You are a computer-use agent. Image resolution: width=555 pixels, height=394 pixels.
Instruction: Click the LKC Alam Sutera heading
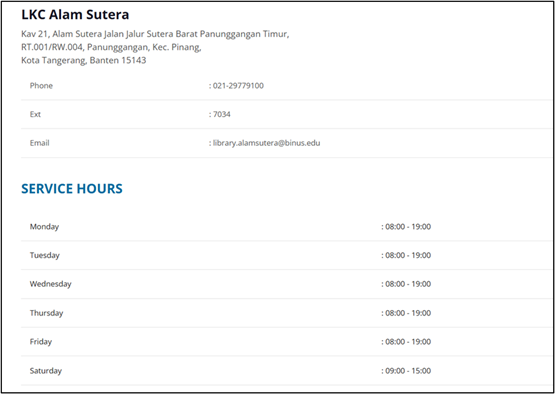tap(75, 15)
